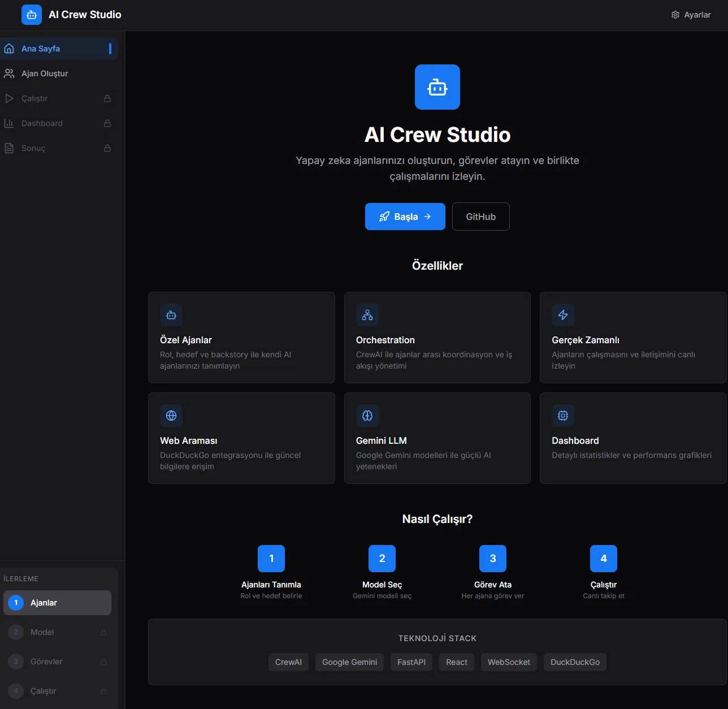Screen dimensions: 728x709
Task: Click the "Model Seç" step label
Action: point(382,585)
